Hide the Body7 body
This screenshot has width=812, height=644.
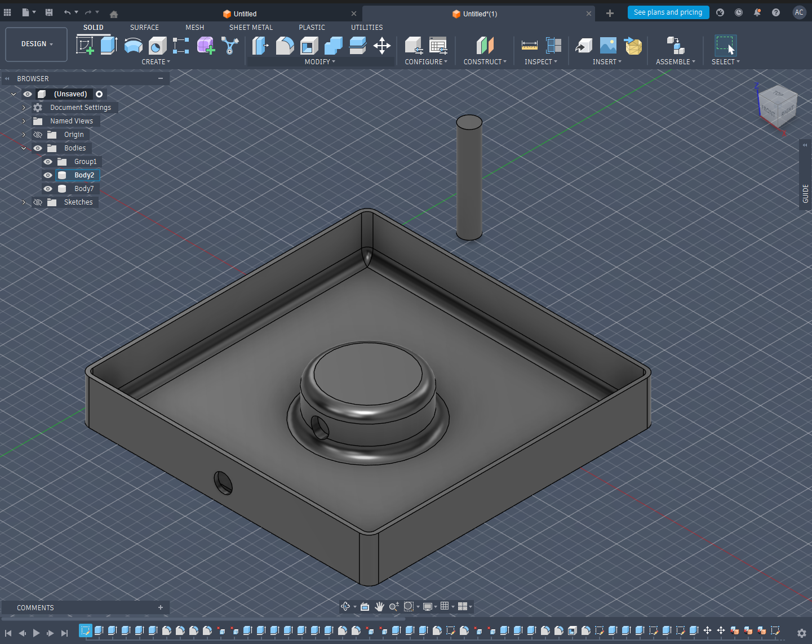(x=47, y=188)
